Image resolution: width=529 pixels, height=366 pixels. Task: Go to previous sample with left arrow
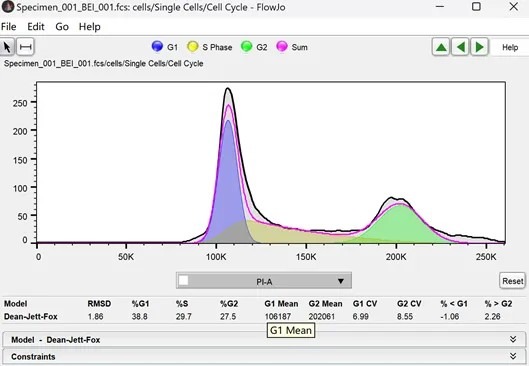point(461,47)
